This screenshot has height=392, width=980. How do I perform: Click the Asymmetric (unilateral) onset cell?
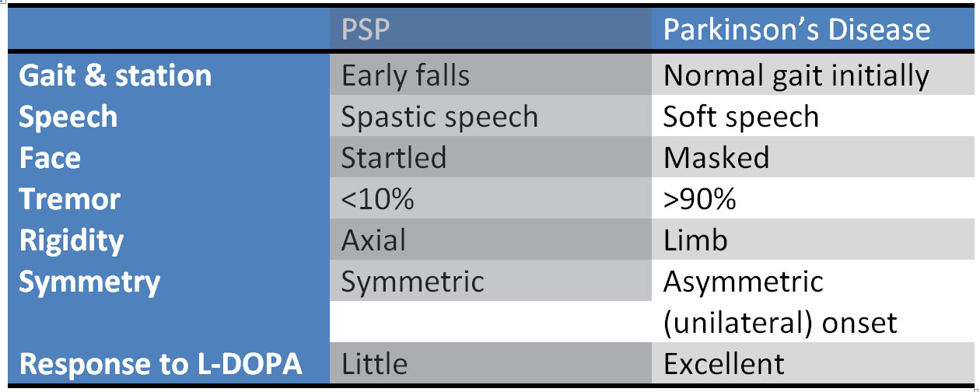pos(779,302)
